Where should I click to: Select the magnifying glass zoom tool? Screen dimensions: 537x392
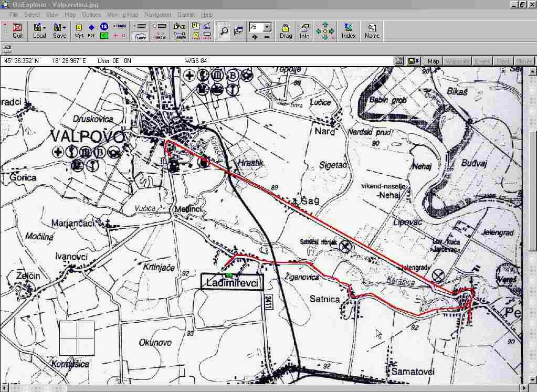224,31
